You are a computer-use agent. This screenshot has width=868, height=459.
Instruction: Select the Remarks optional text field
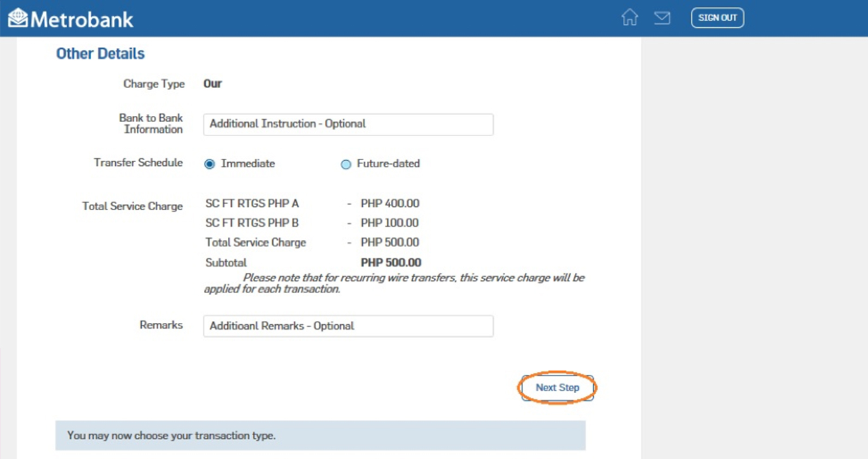point(348,325)
